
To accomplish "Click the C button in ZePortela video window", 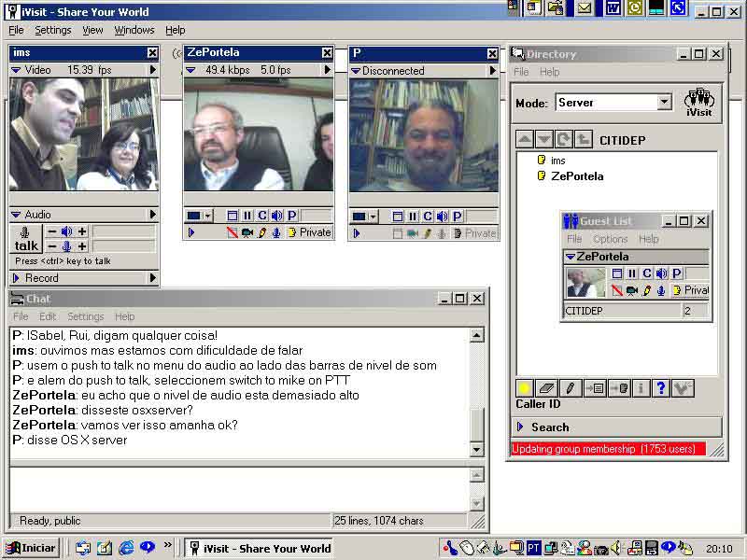I will pos(262,216).
